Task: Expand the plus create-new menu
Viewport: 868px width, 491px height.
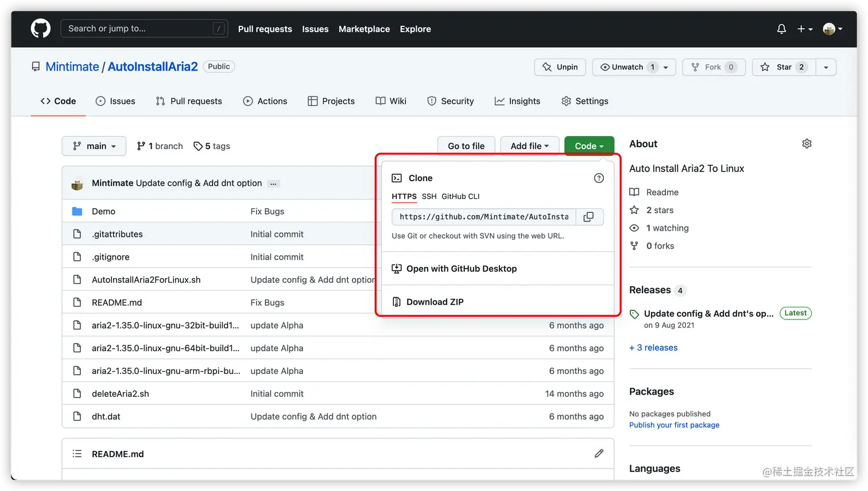Action: [804, 29]
